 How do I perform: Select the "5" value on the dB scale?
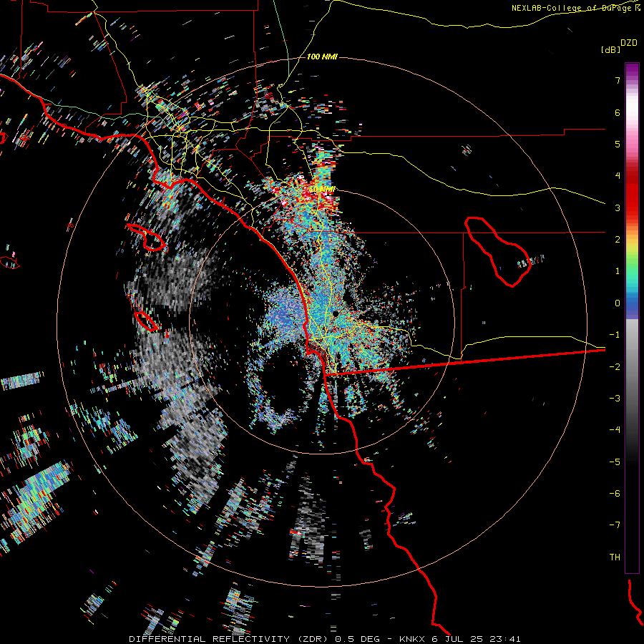click(618, 144)
